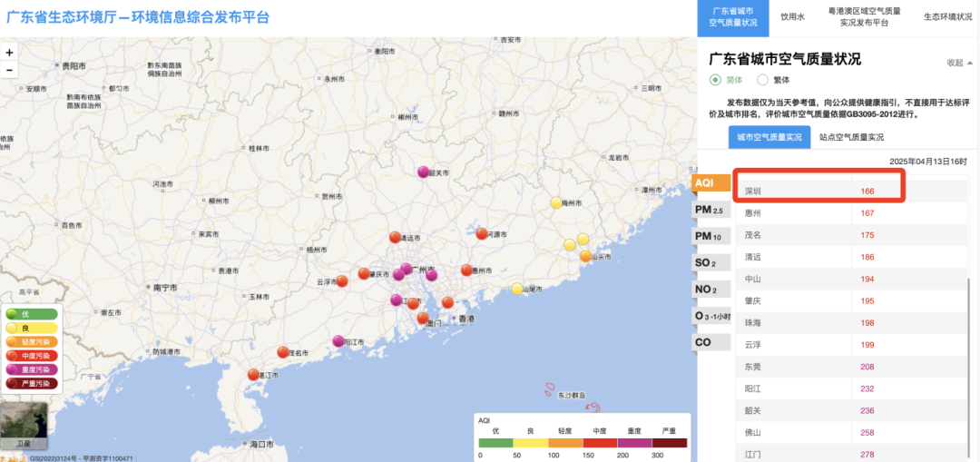This screenshot has height=462, width=980.
Task: Click the 中度污染 red legend item
Action: (31, 356)
